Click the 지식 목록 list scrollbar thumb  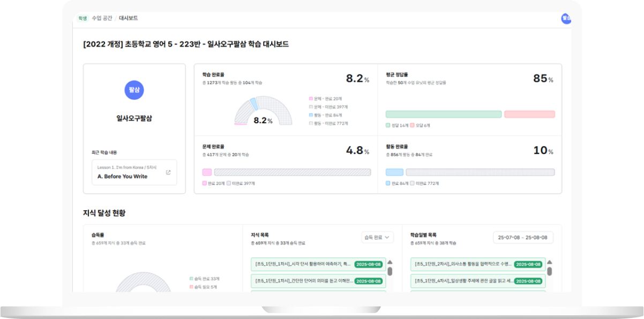point(390,271)
